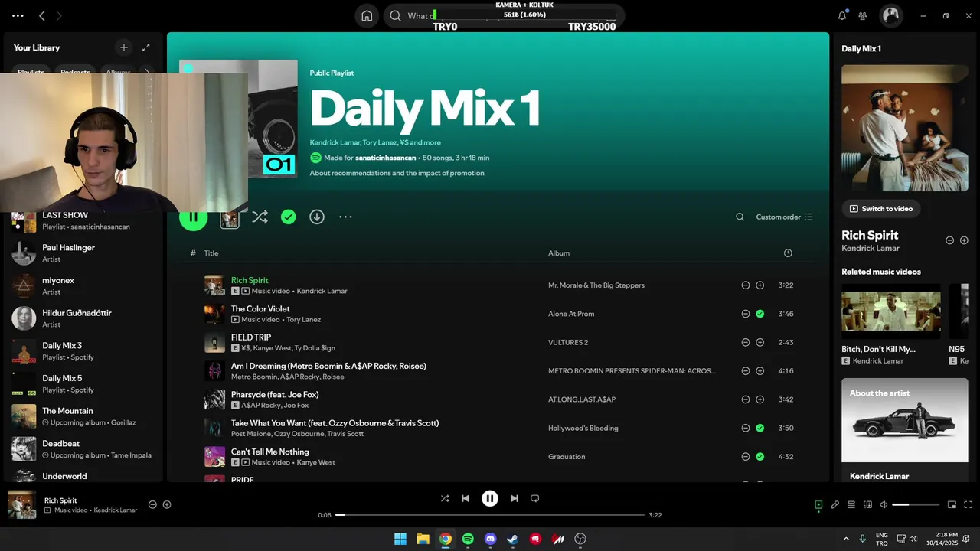Open the Hollywood's Bleeding album link
This screenshot has height=551, width=980.
[583, 428]
